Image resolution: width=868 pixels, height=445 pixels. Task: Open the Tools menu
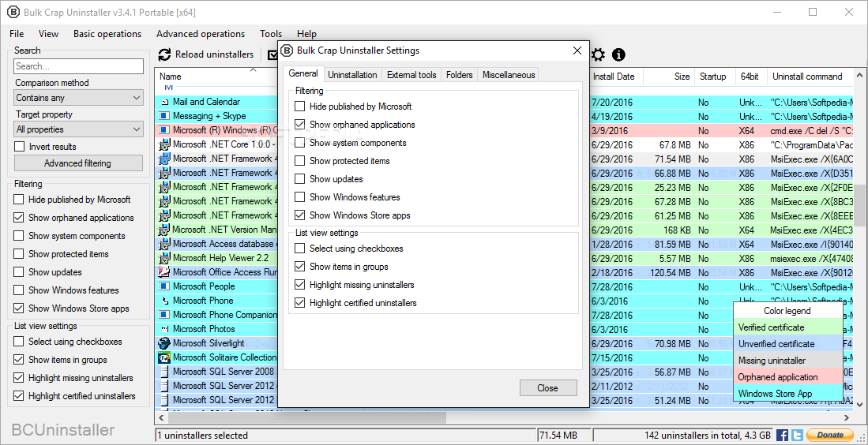coord(271,34)
